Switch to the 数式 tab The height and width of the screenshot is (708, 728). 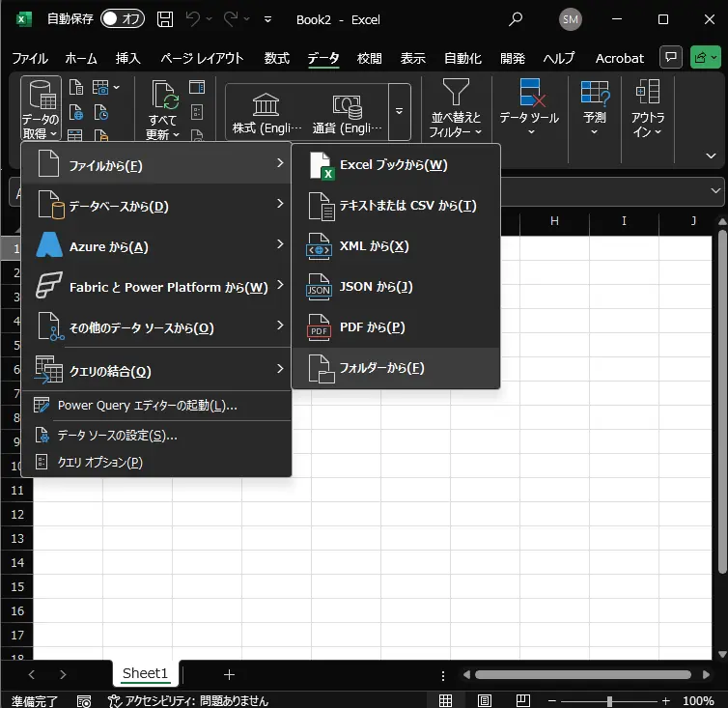point(277,58)
